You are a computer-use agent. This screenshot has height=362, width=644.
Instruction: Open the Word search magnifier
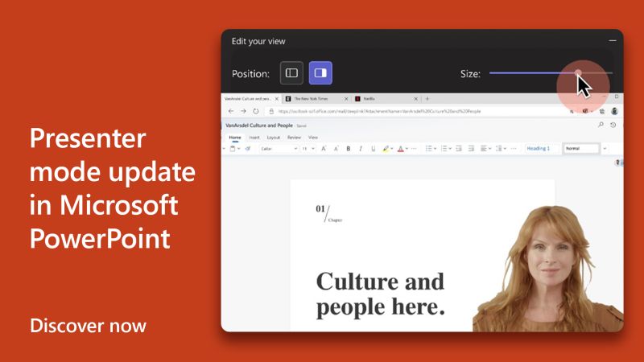(601, 125)
